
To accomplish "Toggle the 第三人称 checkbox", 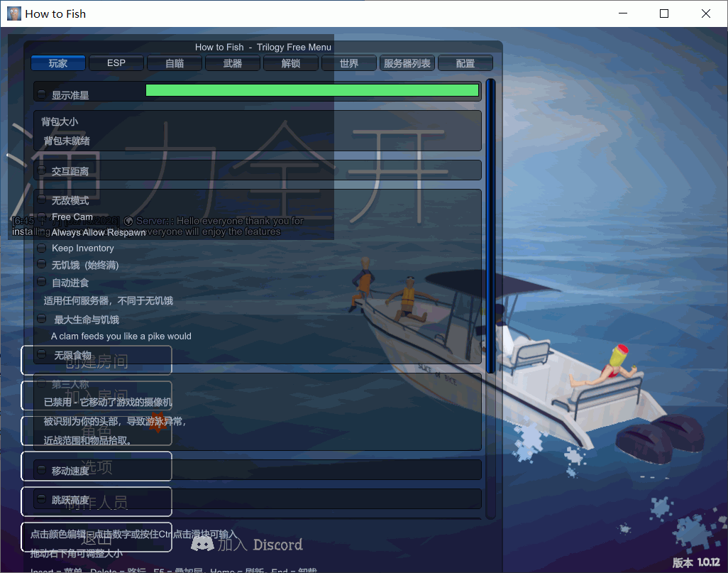I will 42,384.
